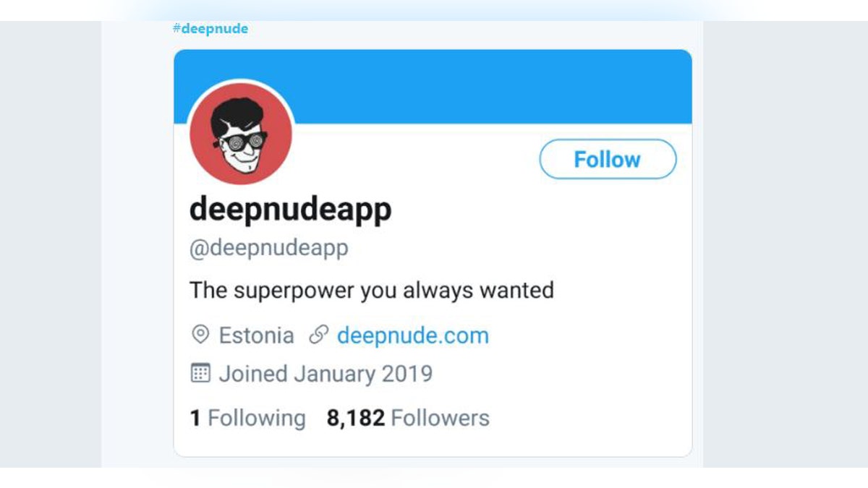The height and width of the screenshot is (488, 868).
Task: Click the @deepnudeapp handle text
Action: pos(268,247)
